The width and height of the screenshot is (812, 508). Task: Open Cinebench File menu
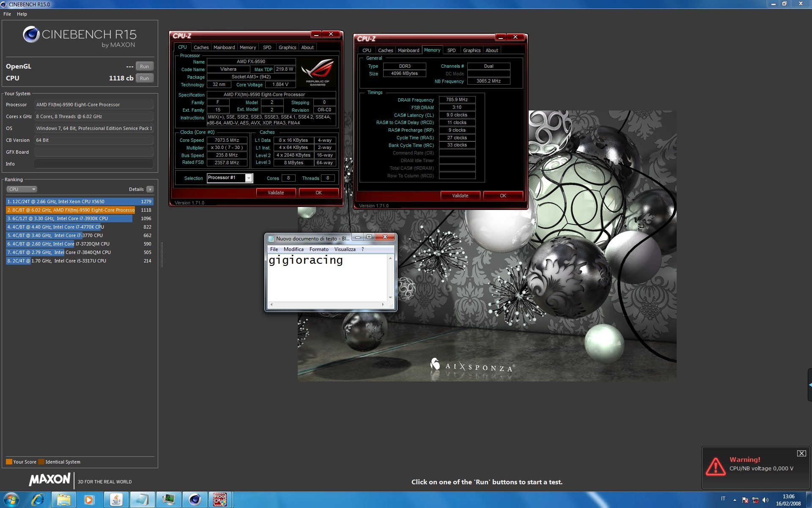coord(7,14)
